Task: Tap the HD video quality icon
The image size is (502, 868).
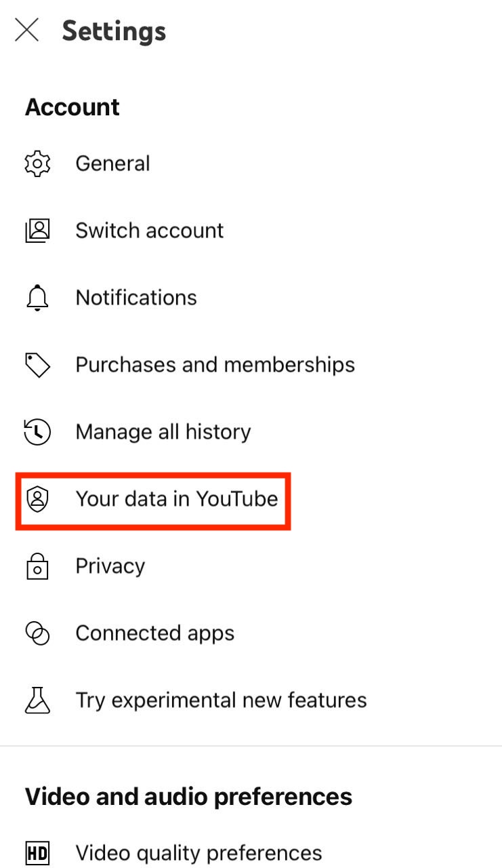Action: [x=37, y=852]
